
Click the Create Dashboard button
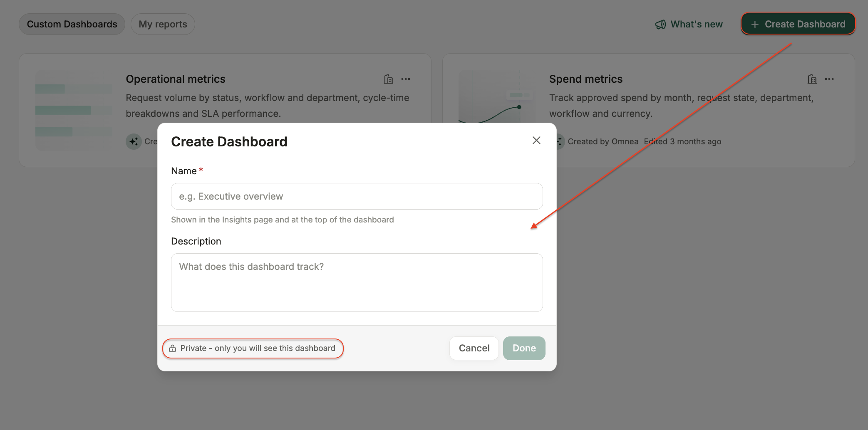coord(798,24)
